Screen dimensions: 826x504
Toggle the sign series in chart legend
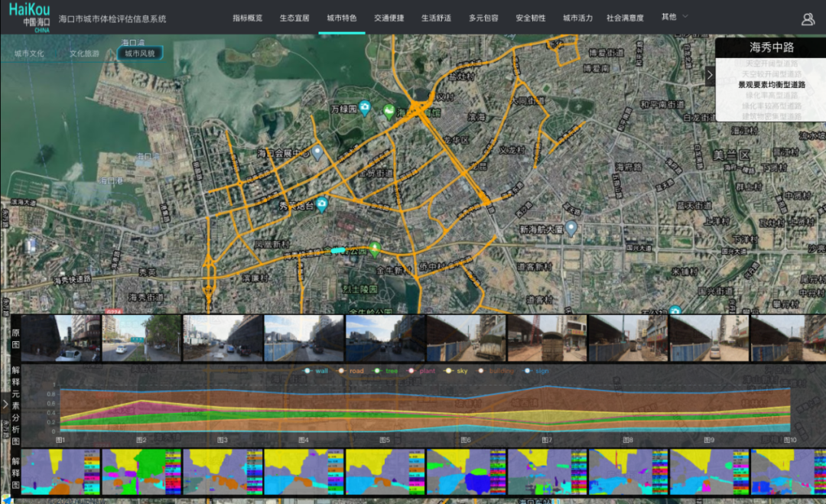(537, 371)
